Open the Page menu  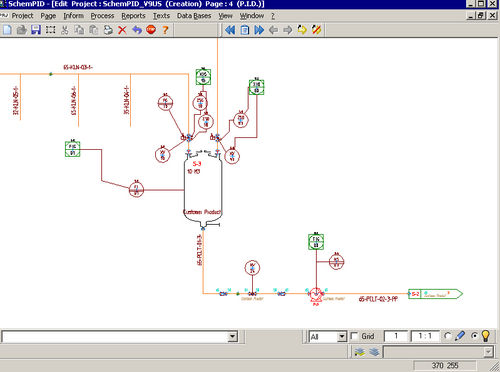pos(48,16)
